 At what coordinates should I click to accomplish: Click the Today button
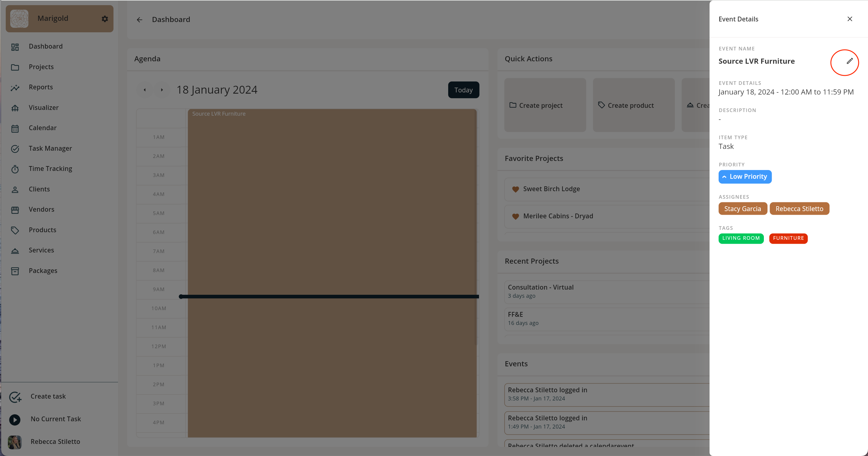point(463,90)
